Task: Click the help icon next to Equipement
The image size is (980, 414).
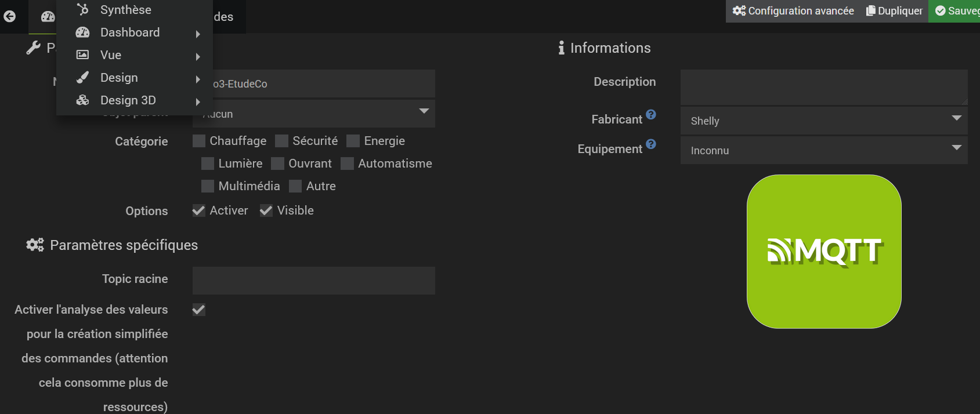Action: tap(651, 144)
